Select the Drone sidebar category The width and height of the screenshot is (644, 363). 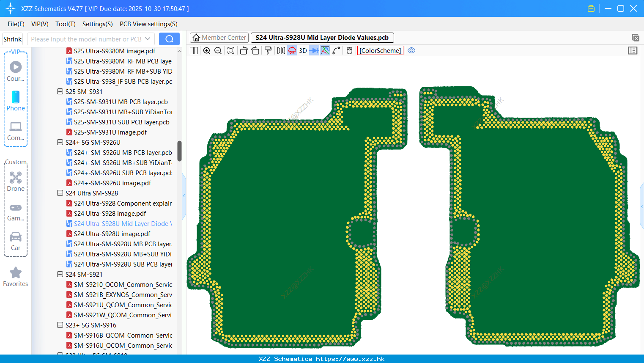pyautogui.click(x=16, y=181)
